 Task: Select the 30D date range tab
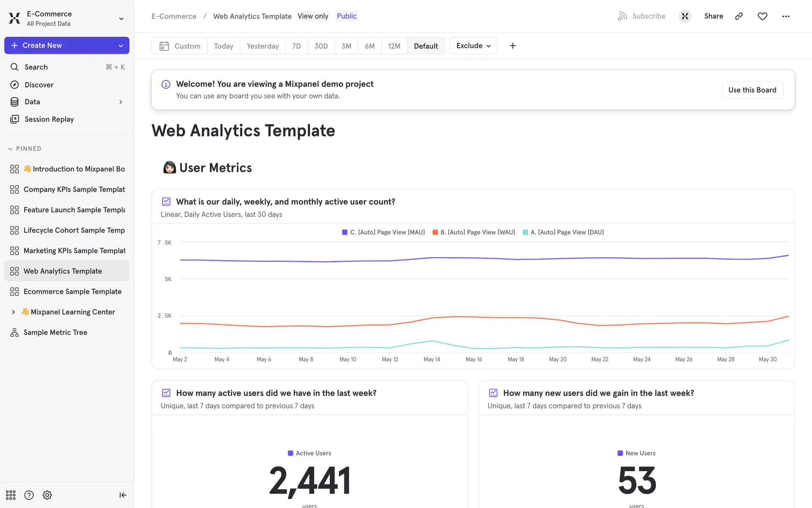pos(321,46)
